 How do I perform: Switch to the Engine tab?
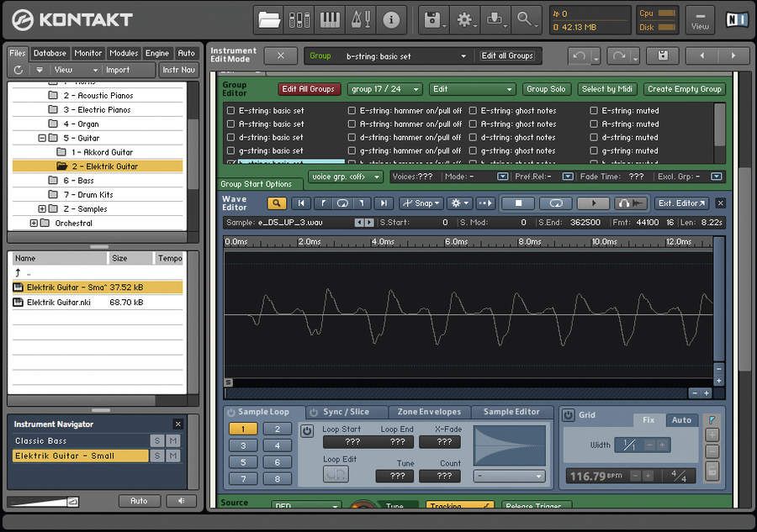point(157,53)
